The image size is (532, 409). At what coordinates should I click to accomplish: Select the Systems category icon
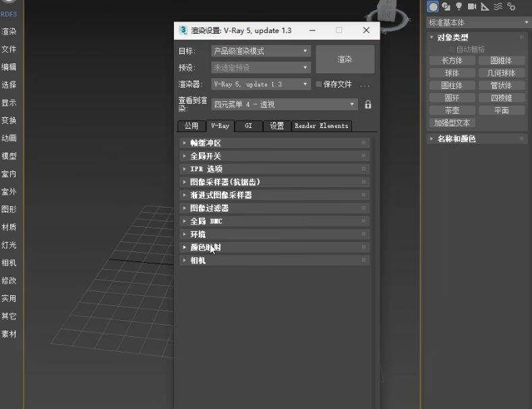click(511, 7)
